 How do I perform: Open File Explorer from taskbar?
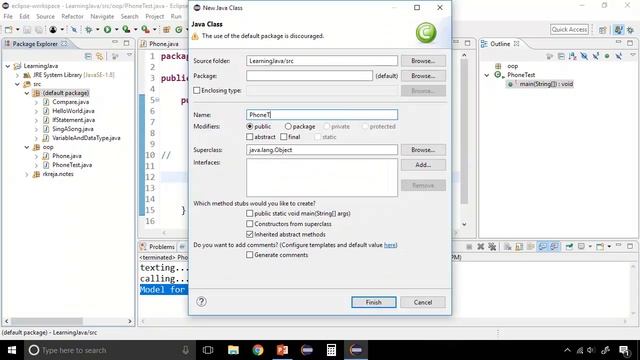(x=233, y=350)
